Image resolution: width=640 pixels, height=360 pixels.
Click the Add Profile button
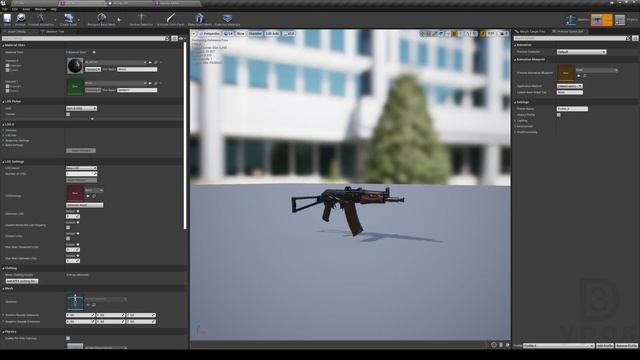[605, 346]
